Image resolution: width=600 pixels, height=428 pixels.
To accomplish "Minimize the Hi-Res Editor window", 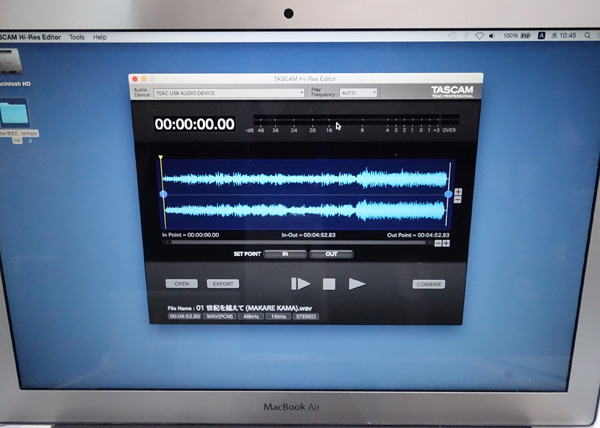I will [144, 79].
